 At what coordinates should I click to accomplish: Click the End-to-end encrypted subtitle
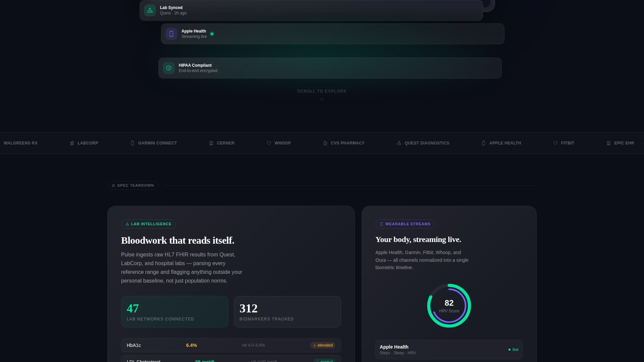(198, 71)
